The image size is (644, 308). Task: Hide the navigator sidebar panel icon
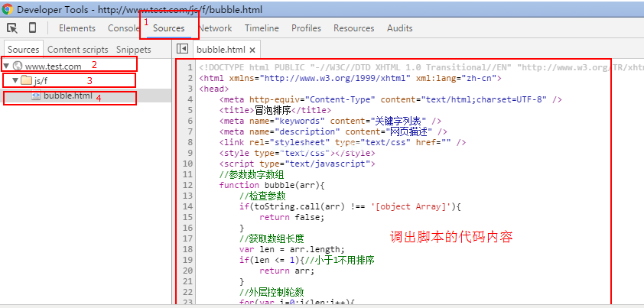(182, 49)
